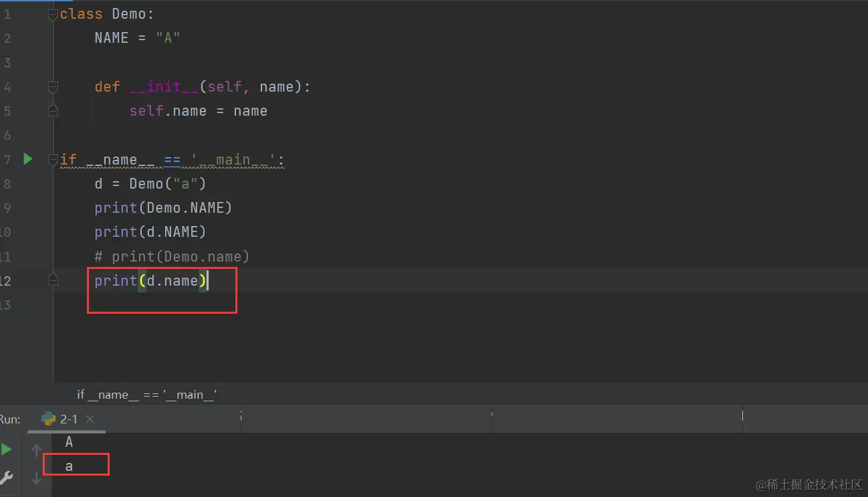868x497 pixels.
Task: Open wrench settings icon in Run panel
Action: (x=6, y=478)
